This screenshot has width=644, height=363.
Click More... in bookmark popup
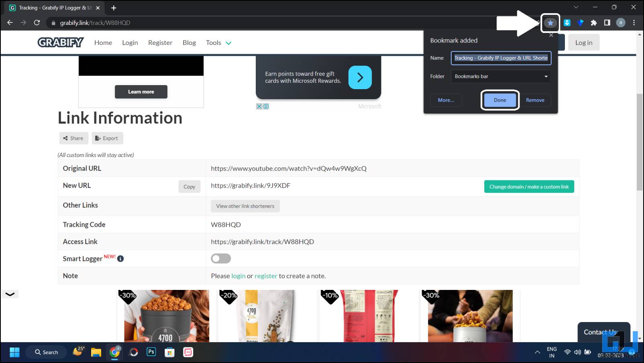click(446, 100)
